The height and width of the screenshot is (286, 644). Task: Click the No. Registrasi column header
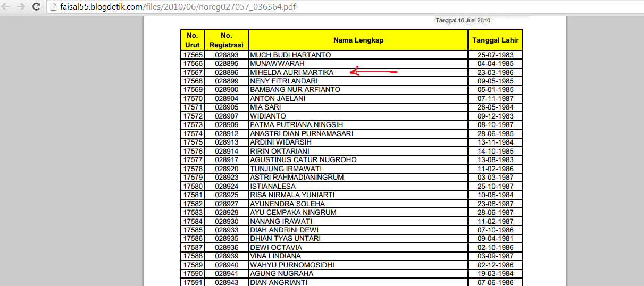(227, 40)
